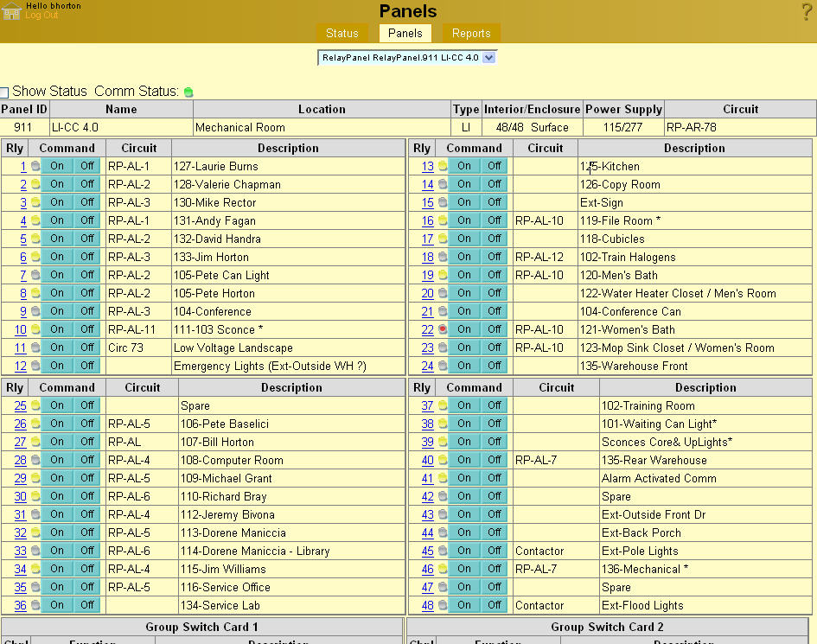
Task: Open relay 11 number link
Action: (20, 348)
